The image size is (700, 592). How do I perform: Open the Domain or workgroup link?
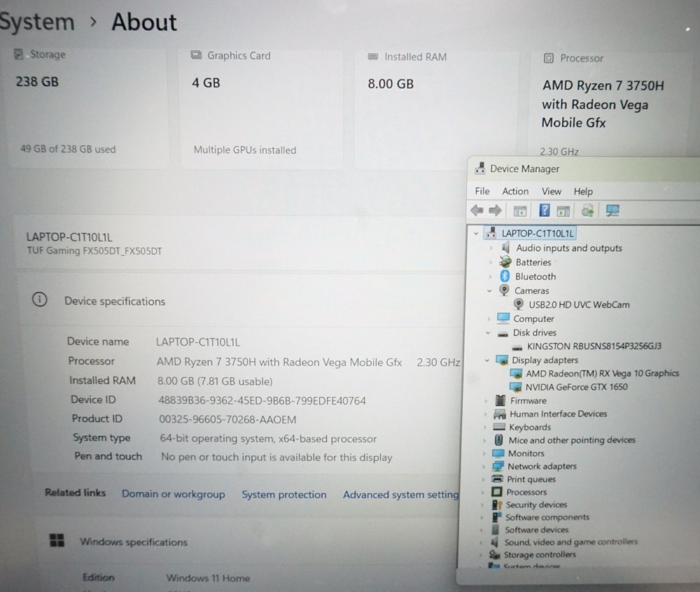click(173, 494)
